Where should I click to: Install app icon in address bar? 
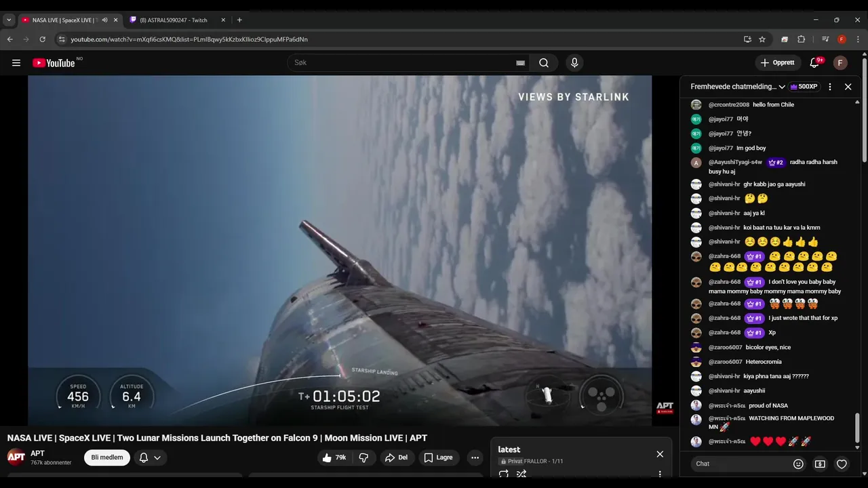coord(747,39)
